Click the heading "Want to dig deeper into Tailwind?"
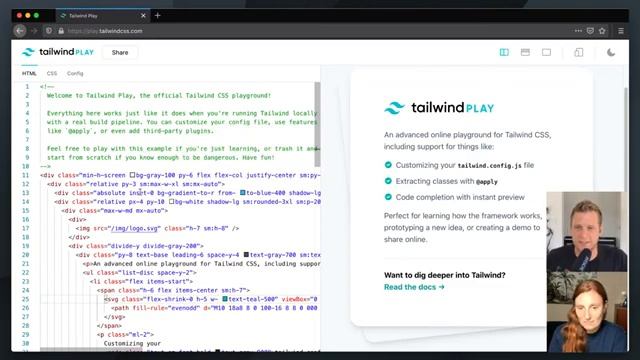640x360 pixels. pyautogui.click(x=444, y=275)
